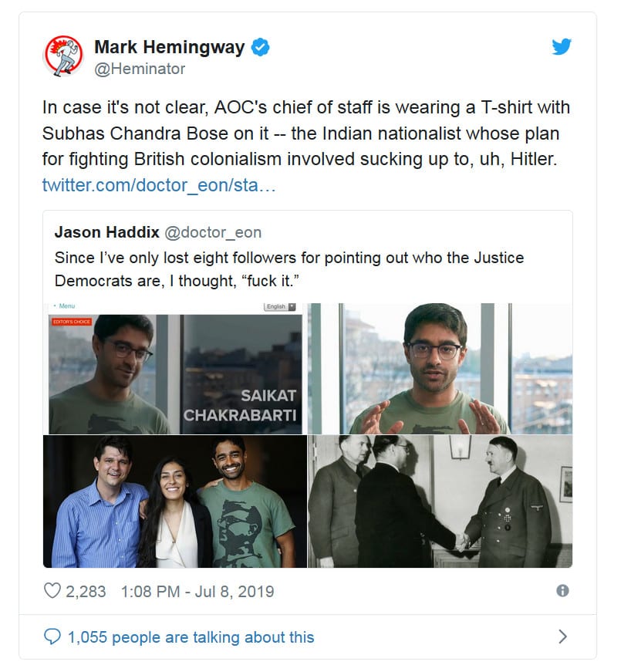The image size is (631, 672).
Task: Open the 1,055 people talking link
Action: pos(191,637)
